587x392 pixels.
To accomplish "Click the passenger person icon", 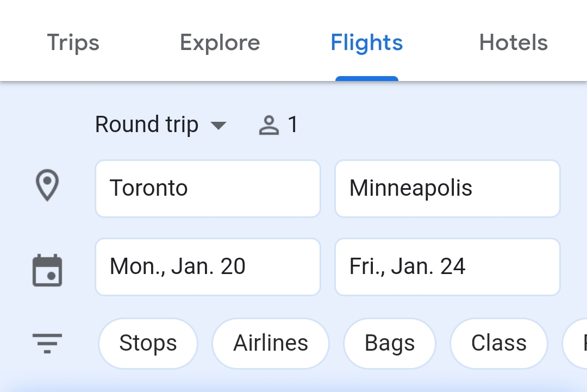I will coord(269,125).
